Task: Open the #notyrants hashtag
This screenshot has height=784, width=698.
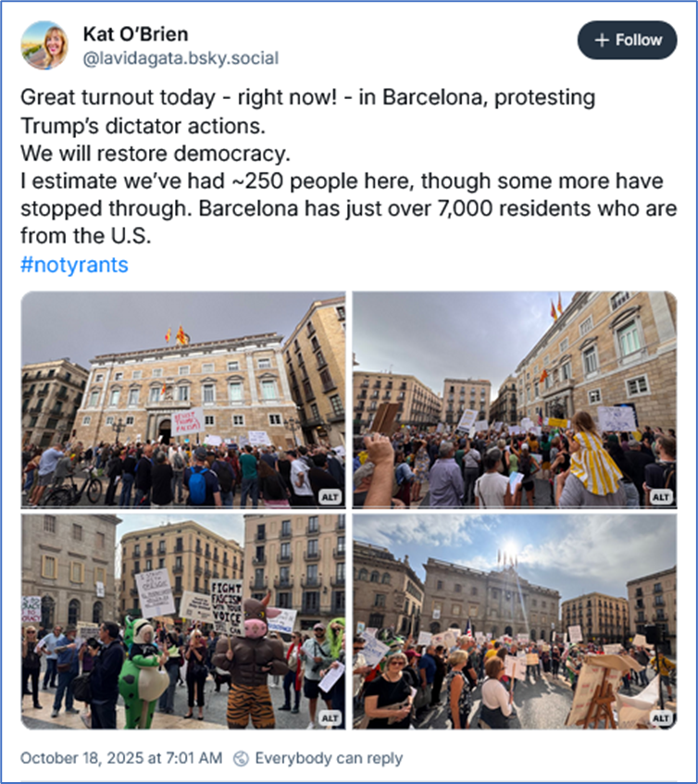Action: click(74, 265)
